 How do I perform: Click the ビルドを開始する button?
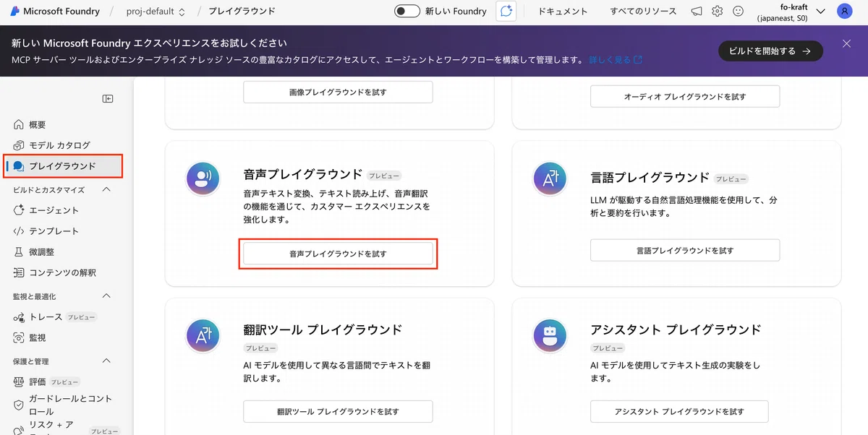pos(770,51)
